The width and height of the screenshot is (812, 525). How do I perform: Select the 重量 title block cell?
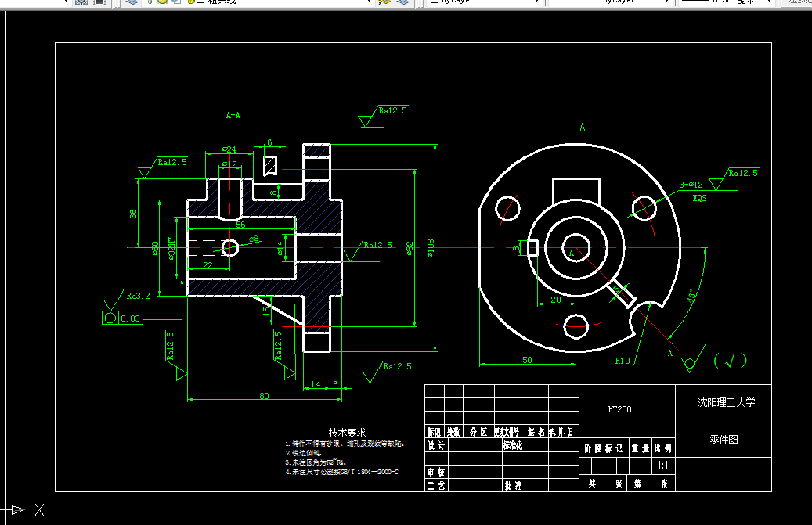pos(640,448)
